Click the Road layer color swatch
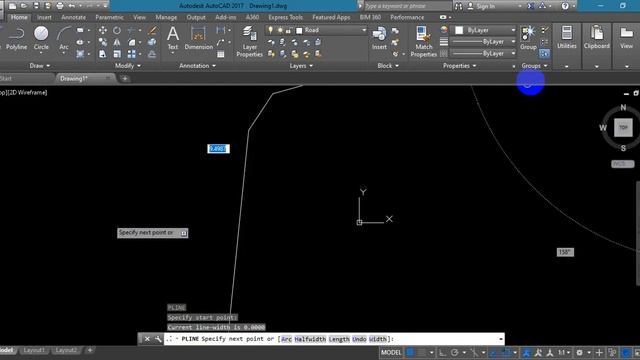The image size is (640, 360). tap(299, 31)
